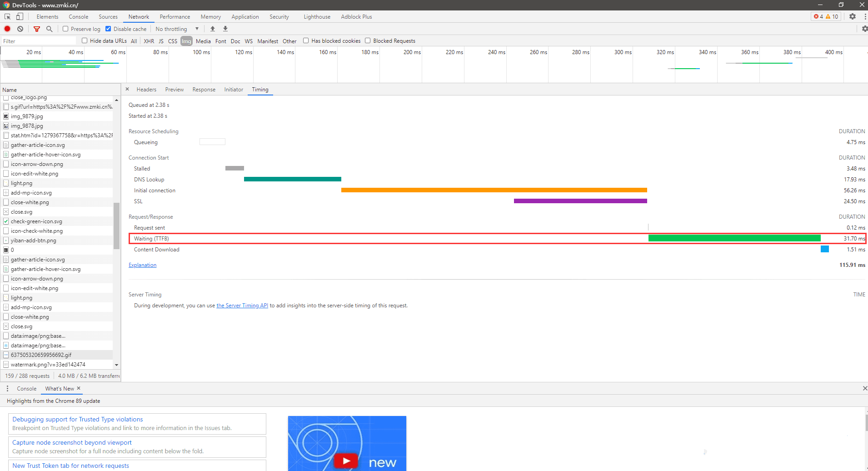Switch to the Headers tab
Screen dimensions: 868x471
[146, 90]
